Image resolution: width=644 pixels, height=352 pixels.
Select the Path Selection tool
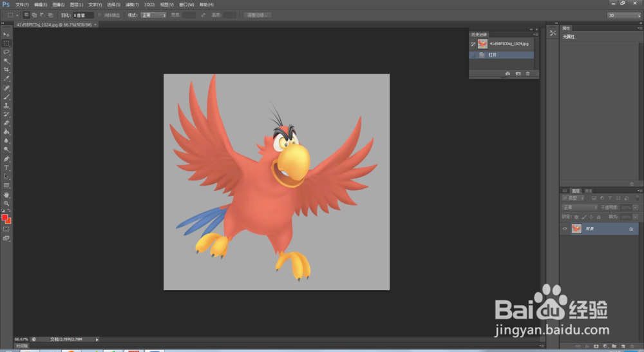pyautogui.click(x=6, y=177)
